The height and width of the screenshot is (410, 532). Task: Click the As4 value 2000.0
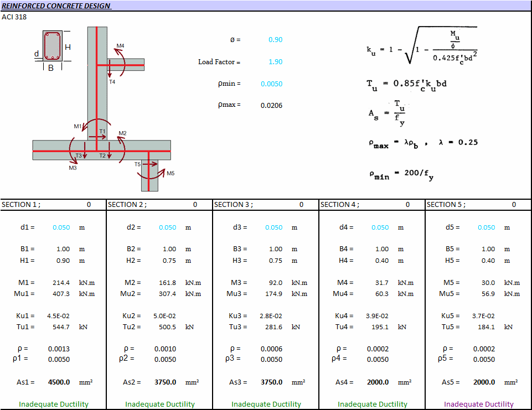pos(378,382)
